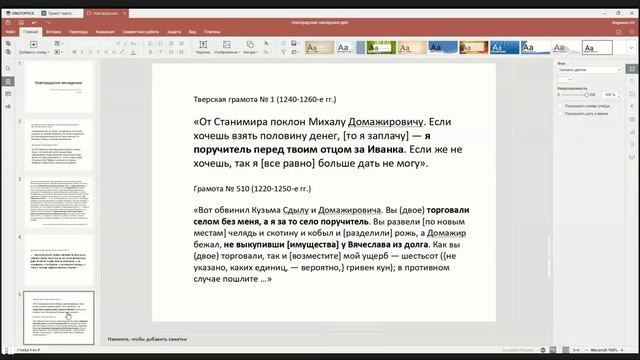Open Slide settings icon in right sidebar
640x360 pixels.
pos(632,69)
